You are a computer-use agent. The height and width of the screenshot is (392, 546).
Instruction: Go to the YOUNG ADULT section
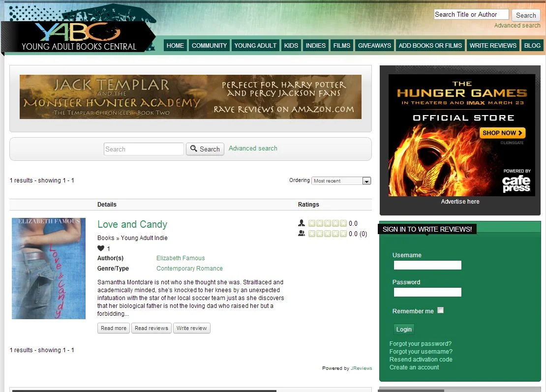click(x=255, y=46)
